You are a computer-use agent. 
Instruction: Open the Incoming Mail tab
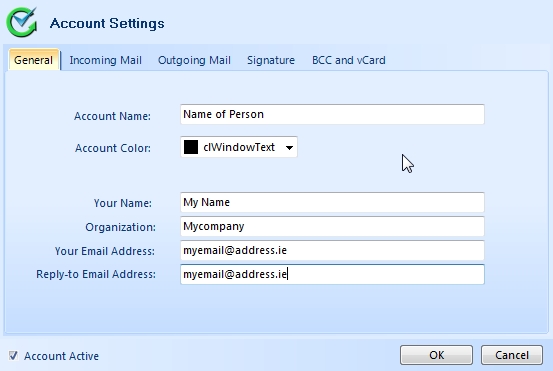tap(105, 60)
